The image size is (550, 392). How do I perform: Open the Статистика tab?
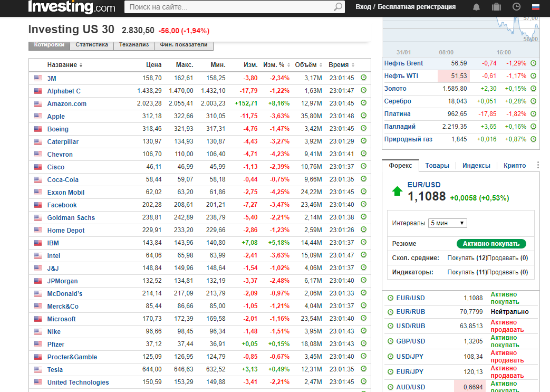click(92, 45)
